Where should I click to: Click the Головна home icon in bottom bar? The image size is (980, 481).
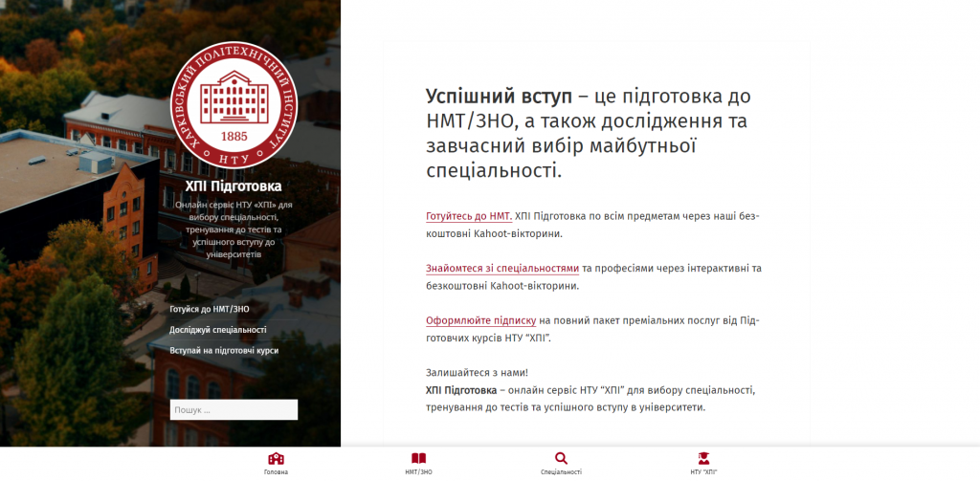[x=276, y=458]
